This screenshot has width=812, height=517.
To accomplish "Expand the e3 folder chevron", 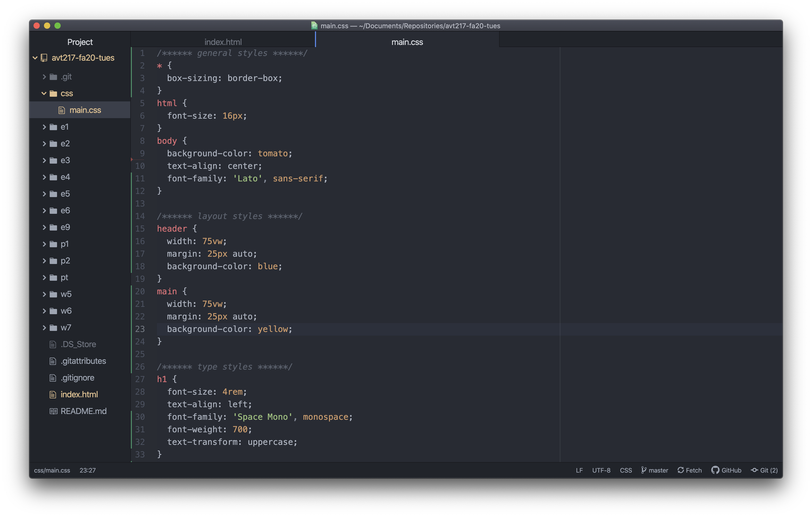I will [44, 160].
